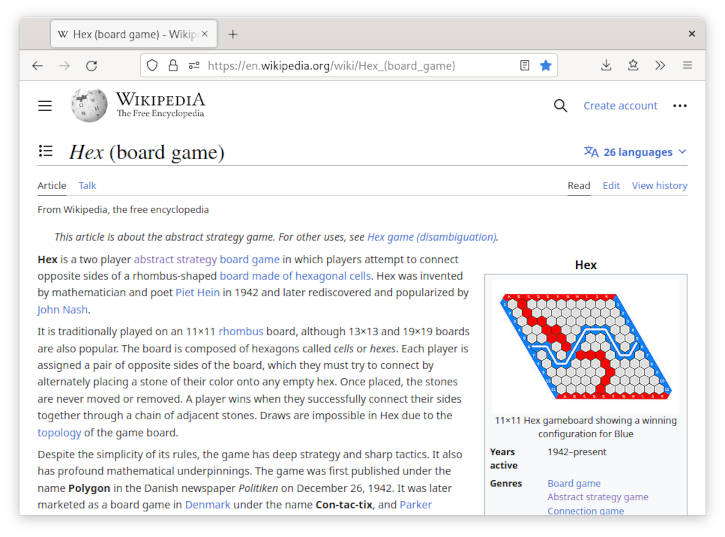Open the Denmark link
The width and height of the screenshot is (725, 537).
pyautogui.click(x=208, y=505)
